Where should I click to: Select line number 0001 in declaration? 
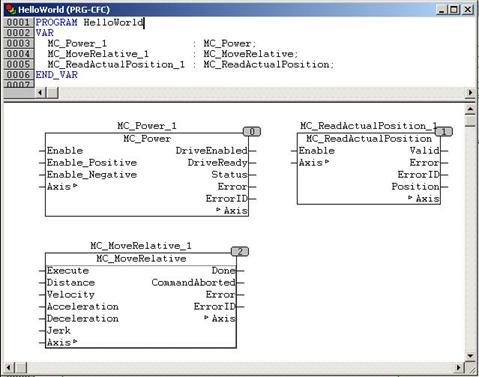coord(19,23)
